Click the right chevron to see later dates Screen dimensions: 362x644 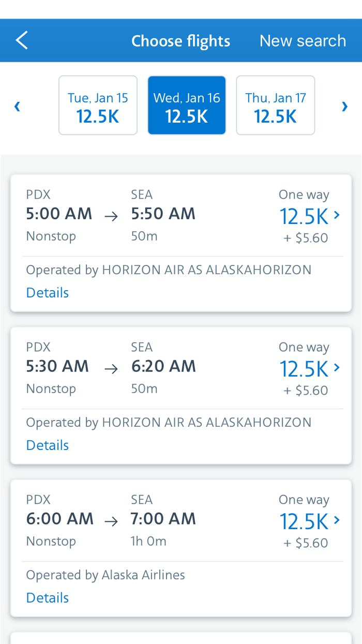tap(344, 106)
